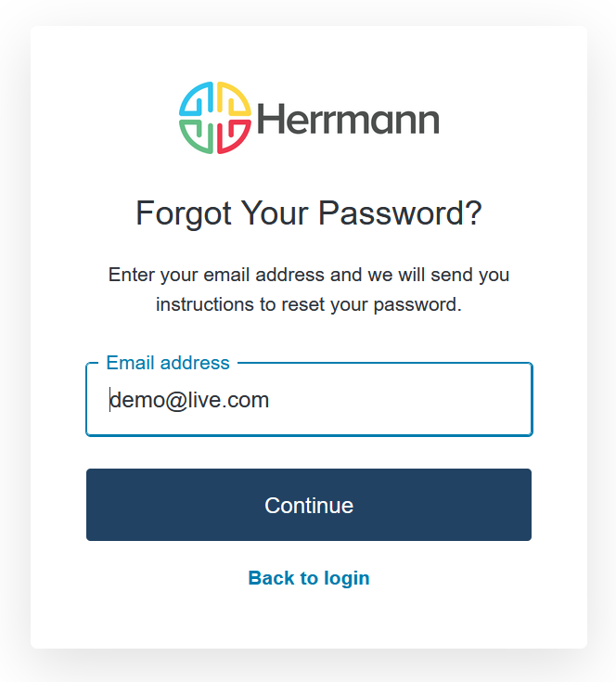Screen dimensions: 616x682
Task: Click the green quadrant of the logo
Action: coord(198,135)
